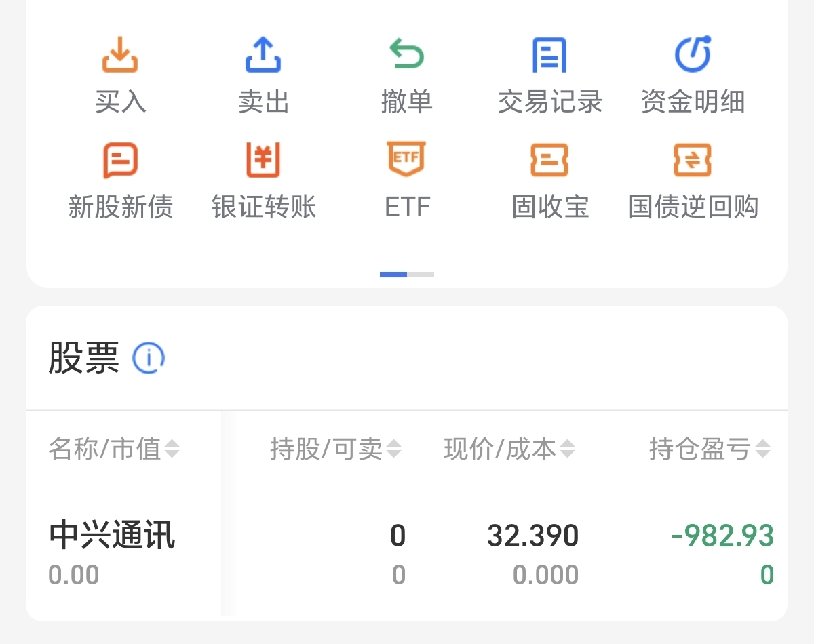Image resolution: width=814 pixels, height=644 pixels.
Task: Select market value 0.00 under 中兴通讯
Action: 74,576
